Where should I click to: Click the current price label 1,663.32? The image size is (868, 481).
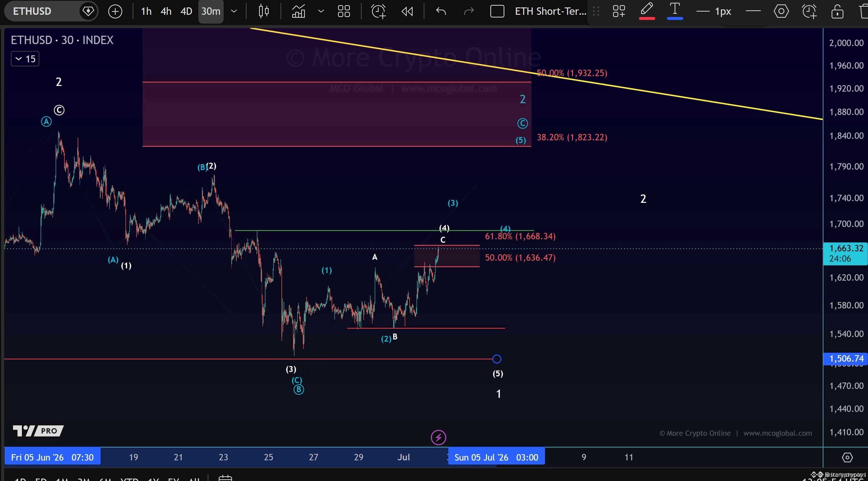(x=845, y=254)
